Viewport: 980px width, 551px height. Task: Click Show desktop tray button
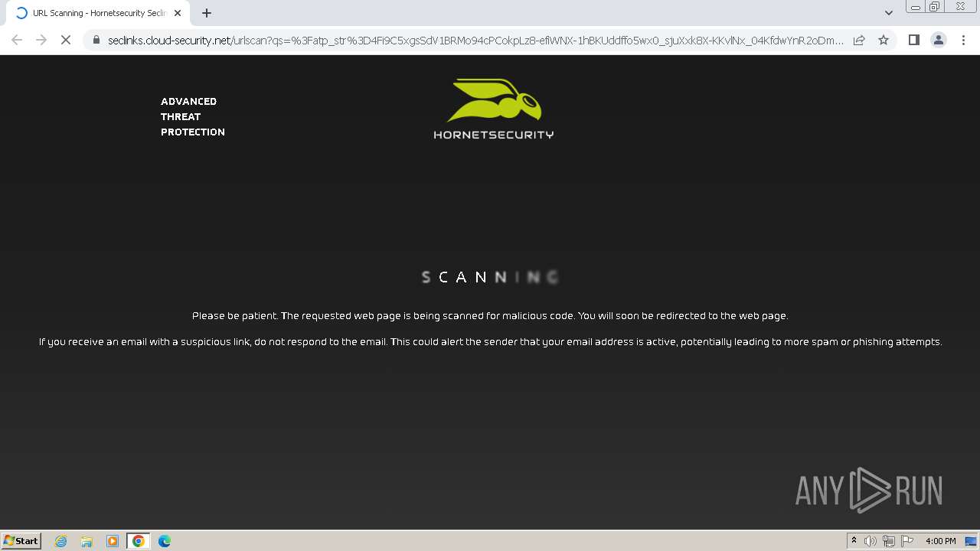coord(972,541)
